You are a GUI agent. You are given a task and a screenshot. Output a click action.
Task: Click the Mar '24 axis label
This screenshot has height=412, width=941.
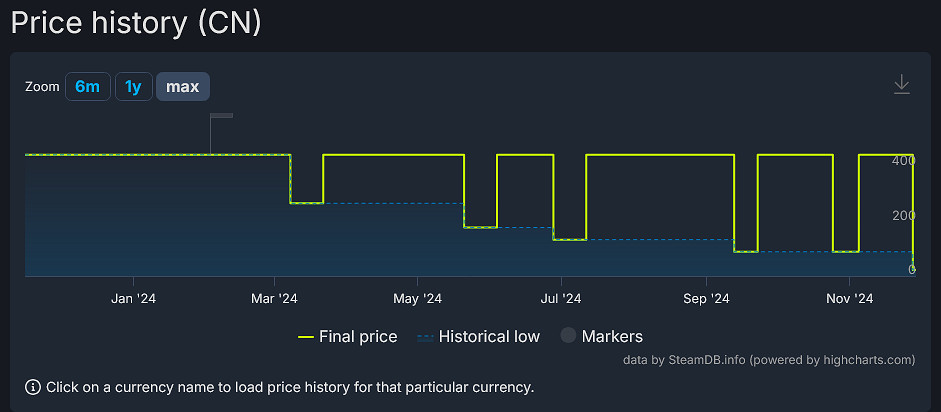point(275,298)
